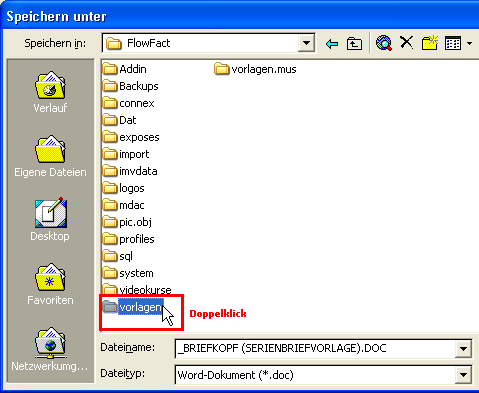479x393 pixels.
Task: Open the Verlauf shortcut
Action: 50,92
